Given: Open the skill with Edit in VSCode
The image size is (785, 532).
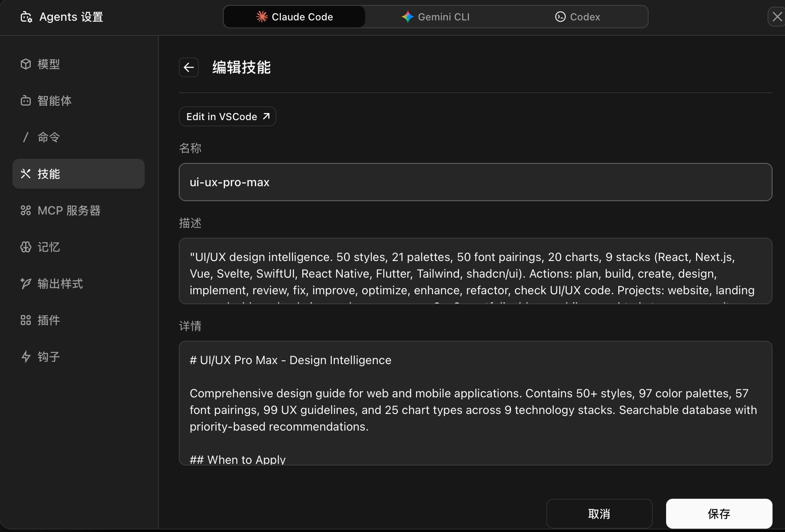Looking at the screenshot, I should point(227,116).
